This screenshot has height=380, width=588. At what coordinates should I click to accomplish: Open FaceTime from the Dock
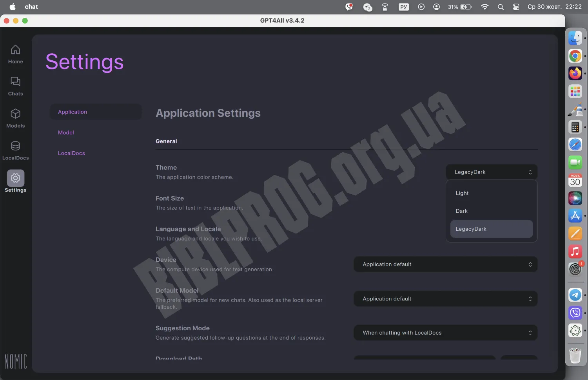tap(575, 163)
